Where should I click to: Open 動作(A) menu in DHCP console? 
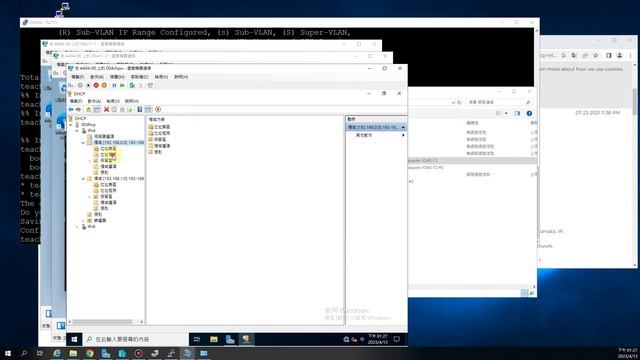click(x=94, y=101)
